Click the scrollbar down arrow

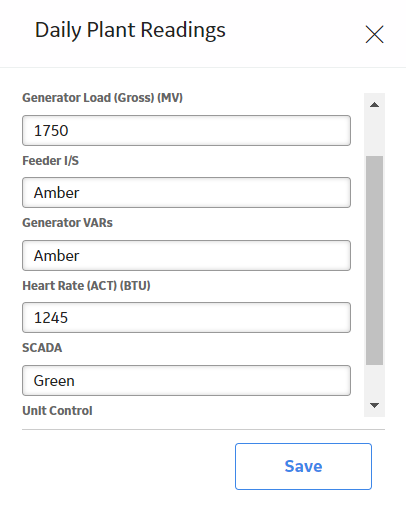pyautogui.click(x=374, y=405)
